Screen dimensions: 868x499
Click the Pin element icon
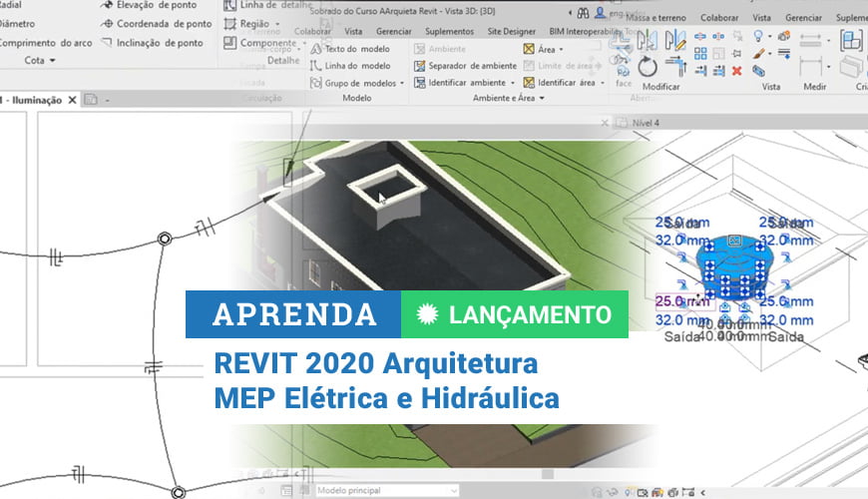coord(737,54)
